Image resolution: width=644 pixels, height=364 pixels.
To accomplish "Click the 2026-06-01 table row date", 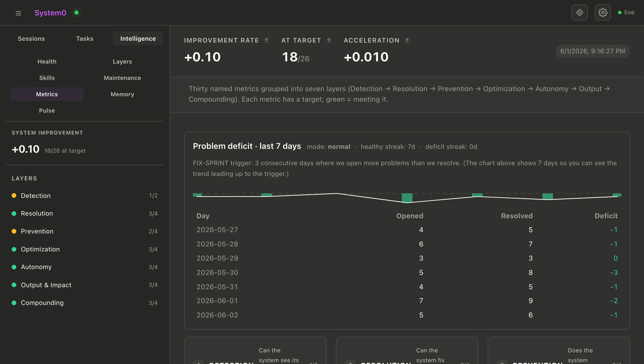I will pos(217,301).
